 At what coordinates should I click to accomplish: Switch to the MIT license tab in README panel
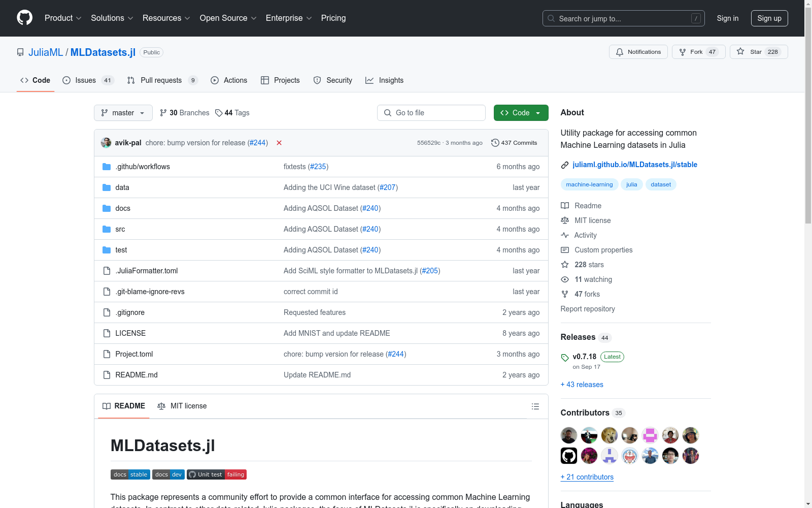click(x=182, y=406)
